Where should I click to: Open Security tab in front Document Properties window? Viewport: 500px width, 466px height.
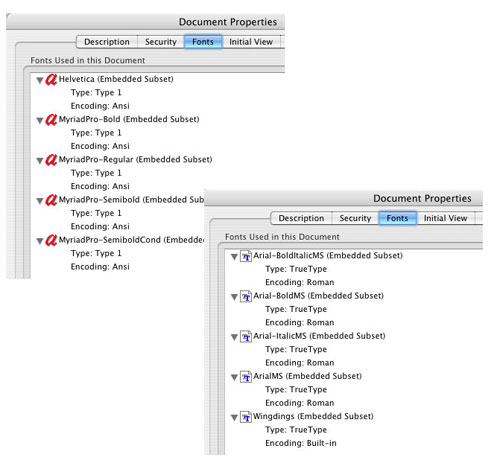click(355, 218)
